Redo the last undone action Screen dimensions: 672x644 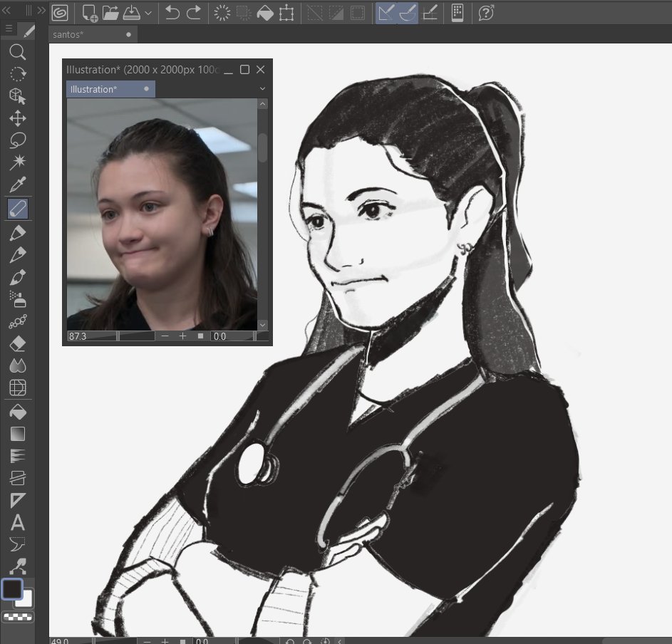[194, 13]
